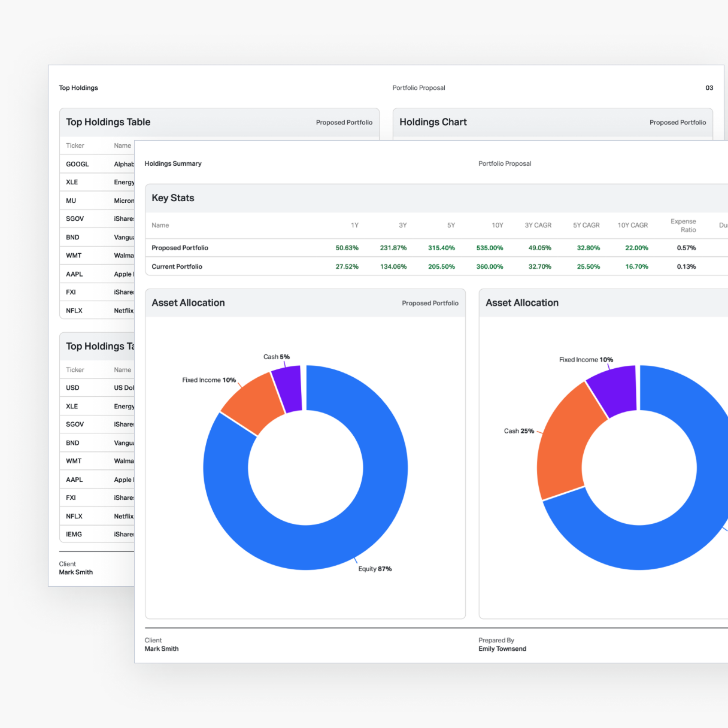Select the GOOGL ticker row
Viewport: 728px width, 728px height.
[x=77, y=164]
